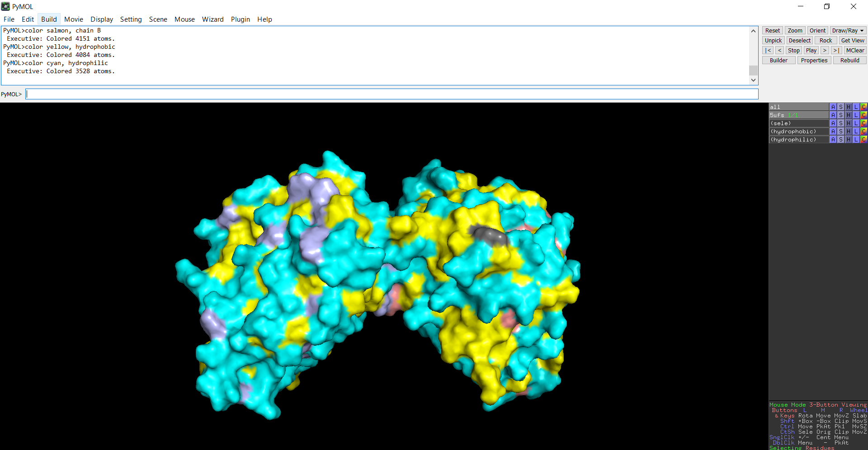Toggle visibility of the all entry
Image resolution: width=868 pixels, height=450 pixels.
[799, 107]
